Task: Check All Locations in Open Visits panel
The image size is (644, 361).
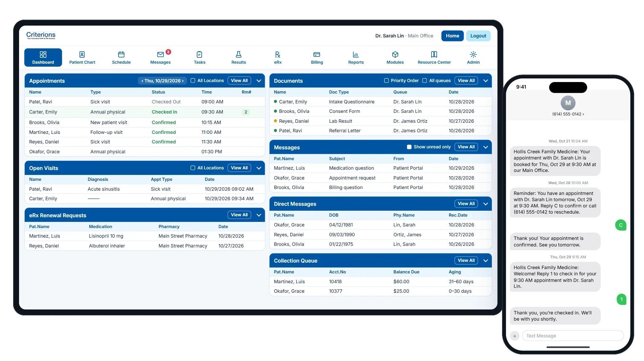Action: click(193, 168)
